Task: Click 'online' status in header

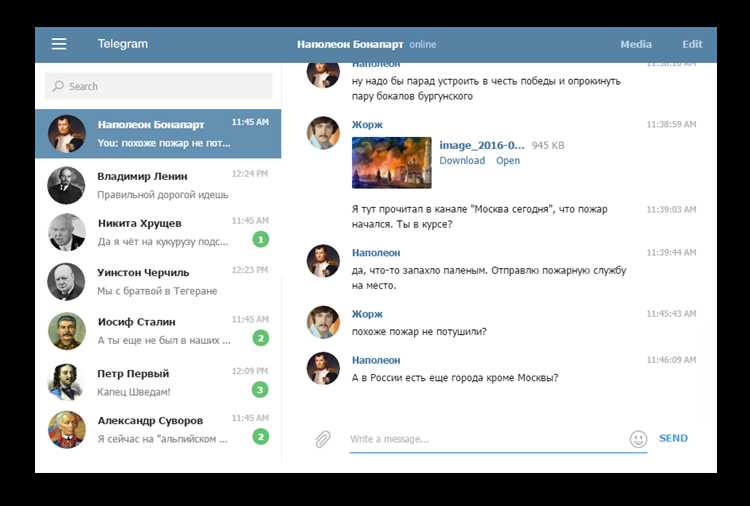Action: 422,44
